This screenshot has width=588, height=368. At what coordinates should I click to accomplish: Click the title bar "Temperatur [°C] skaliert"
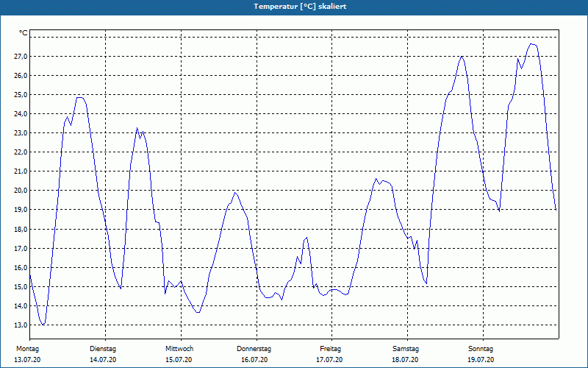[294, 7]
